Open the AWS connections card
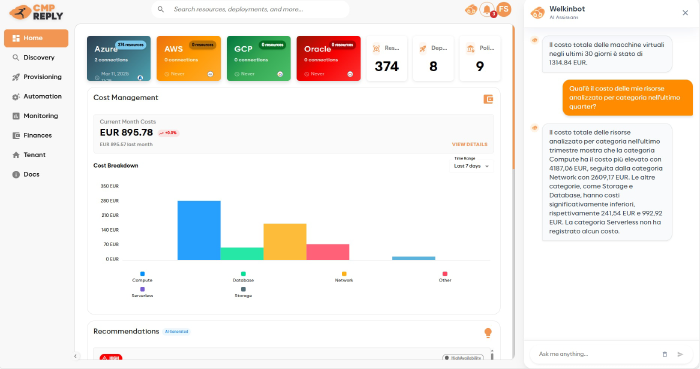Viewport: 700px width, 369px height. coord(188,58)
